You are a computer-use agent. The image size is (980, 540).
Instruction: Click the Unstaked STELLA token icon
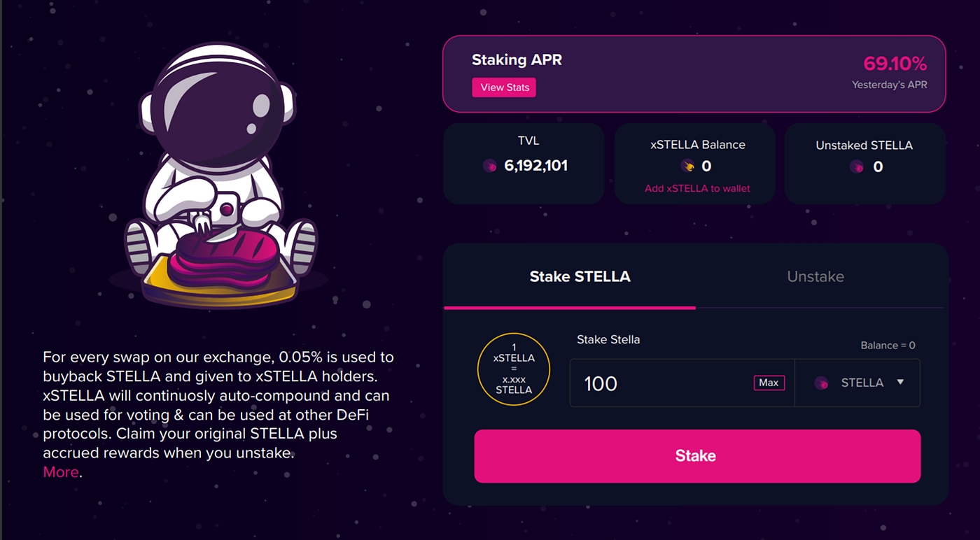coord(857,166)
